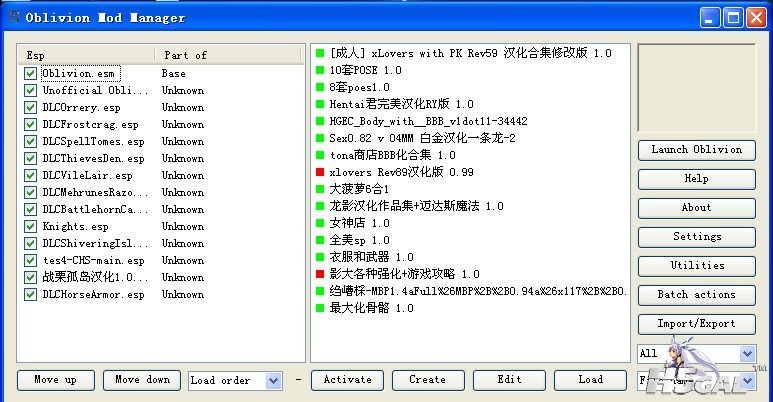Disable the DLCHorseArmor.esp plugin checkbox
Image resolution: width=773 pixels, height=402 pixels.
[30, 295]
